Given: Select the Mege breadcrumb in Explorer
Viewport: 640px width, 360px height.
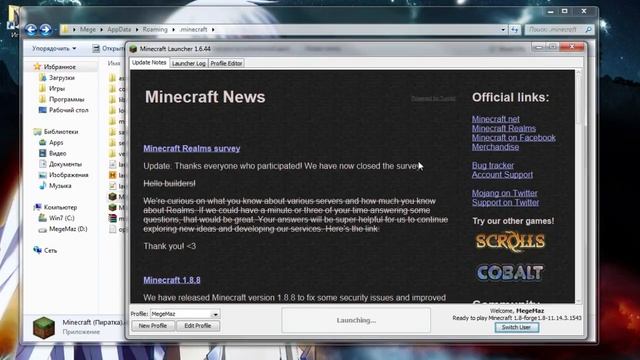Looking at the screenshot, I should pyautogui.click(x=87, y=29).
